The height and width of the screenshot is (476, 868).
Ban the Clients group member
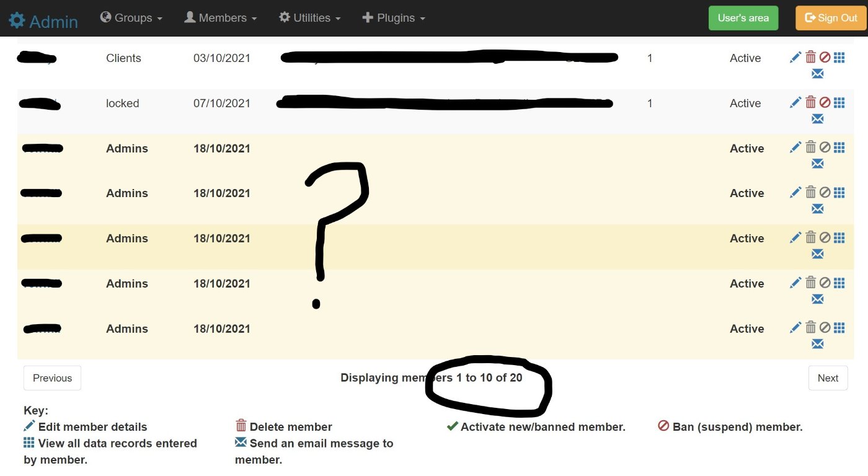click(x=825, y=58)
